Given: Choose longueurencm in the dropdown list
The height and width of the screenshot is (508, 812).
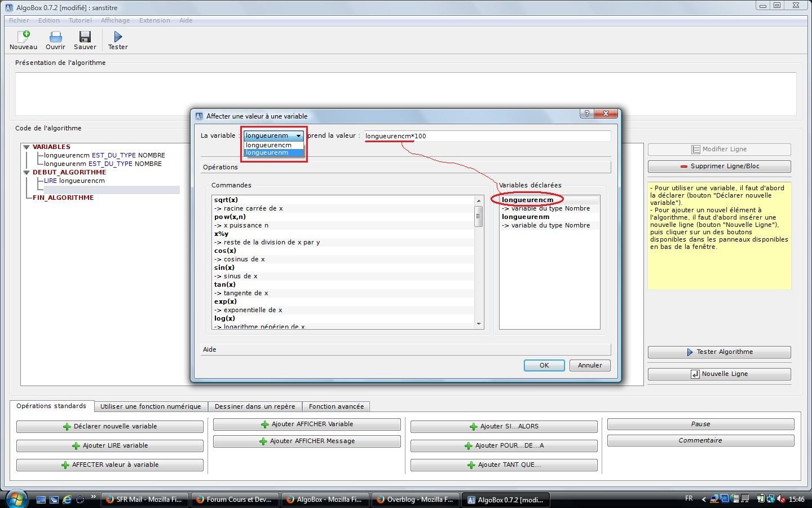Looking at the screenshot, I should click(x=273, y=145).
